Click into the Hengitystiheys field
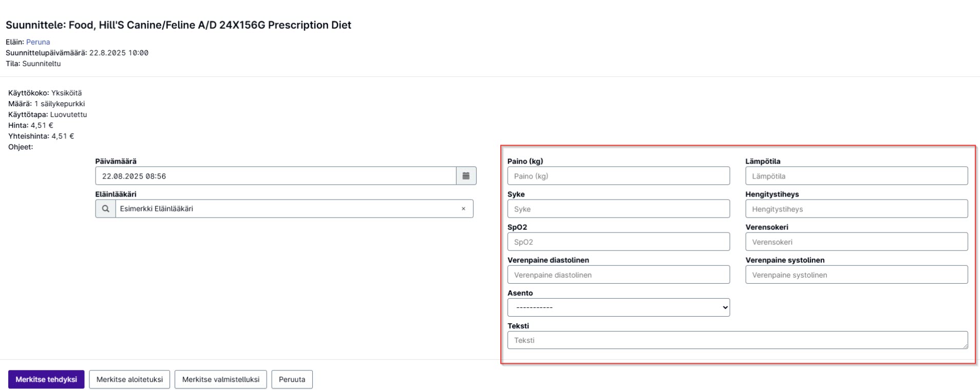The image size is (980, 390). 857,209
